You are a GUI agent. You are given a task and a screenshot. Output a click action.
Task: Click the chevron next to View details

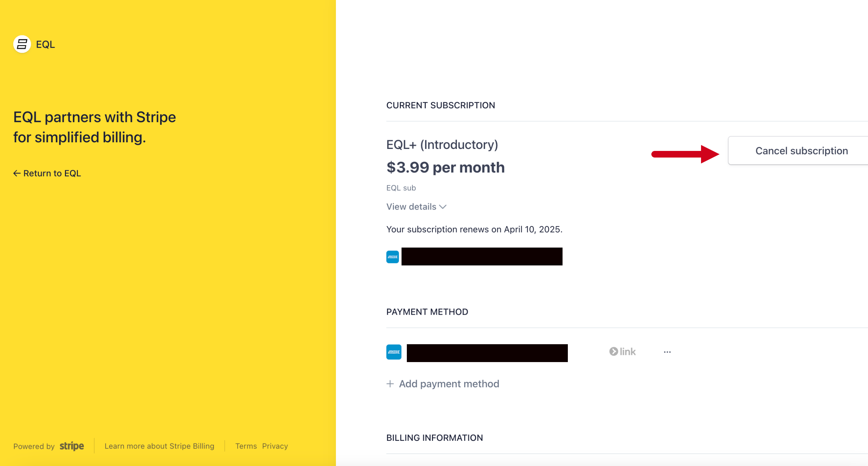click(x=443, y=207)
